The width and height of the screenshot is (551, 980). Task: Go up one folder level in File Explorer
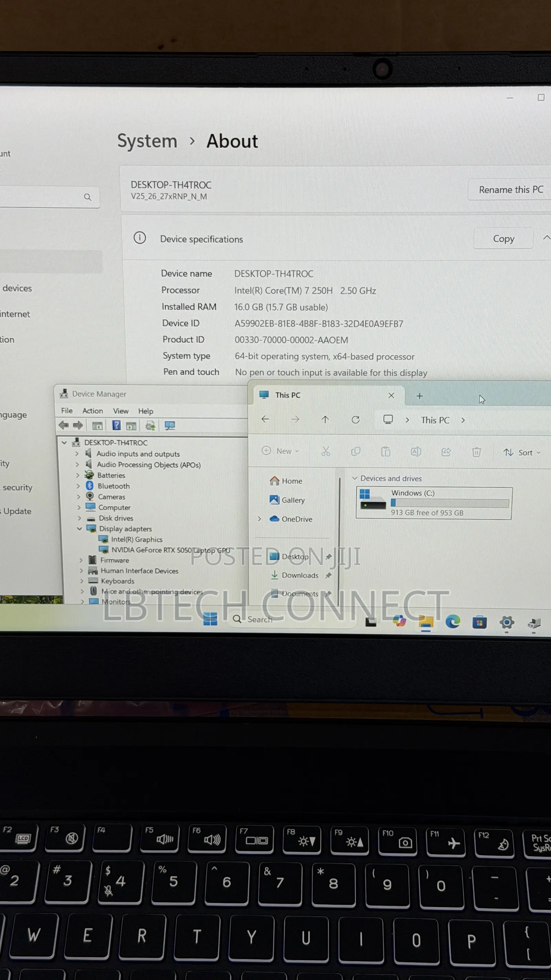[325, 420]
